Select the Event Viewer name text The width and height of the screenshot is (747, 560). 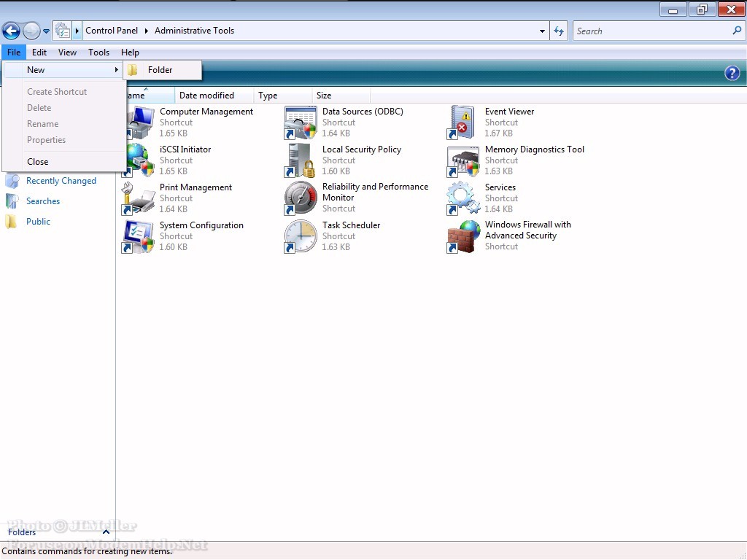pos(509,112)
